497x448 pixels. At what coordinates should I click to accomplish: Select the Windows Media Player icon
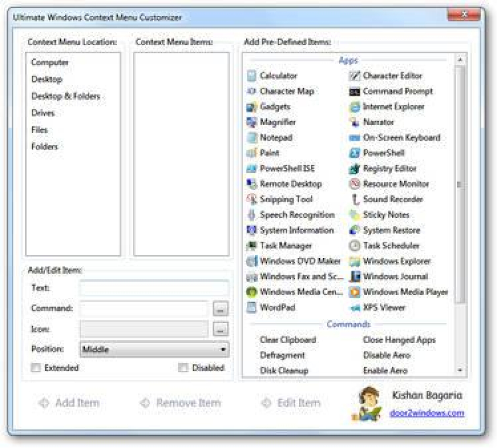(355, 292)
